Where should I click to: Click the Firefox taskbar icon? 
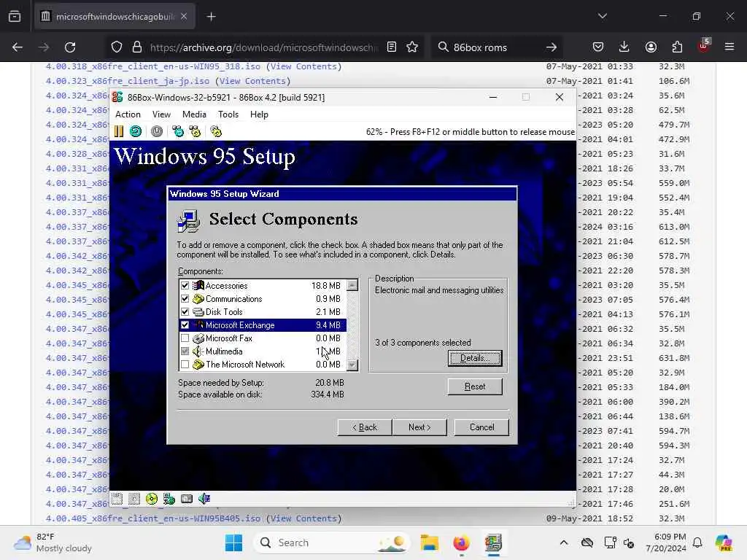point(461,542)
